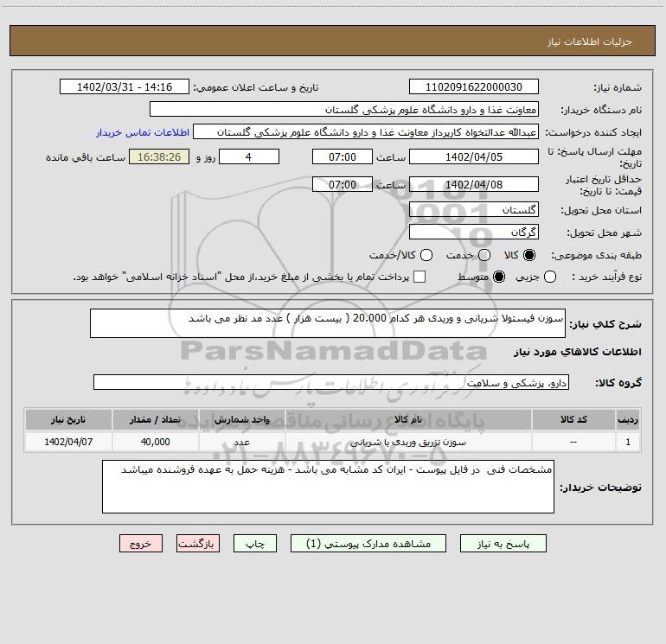Click item name سوزن تزریق وریدی یا شریانی
Image resolution: width=666 pixels, height=644 pixels.
408,442
